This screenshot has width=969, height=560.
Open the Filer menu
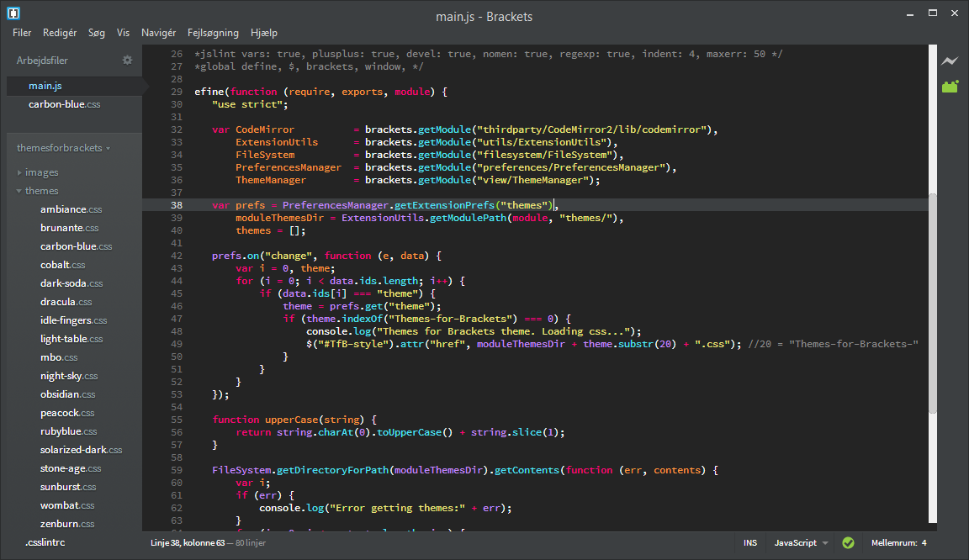coord(22,33)
